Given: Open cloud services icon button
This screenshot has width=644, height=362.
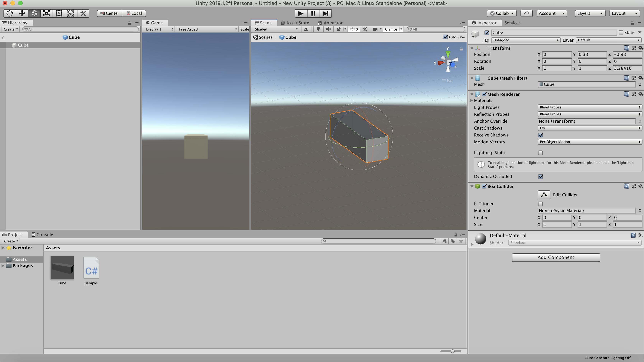Looking at the screenshot, I should [526, 13].
